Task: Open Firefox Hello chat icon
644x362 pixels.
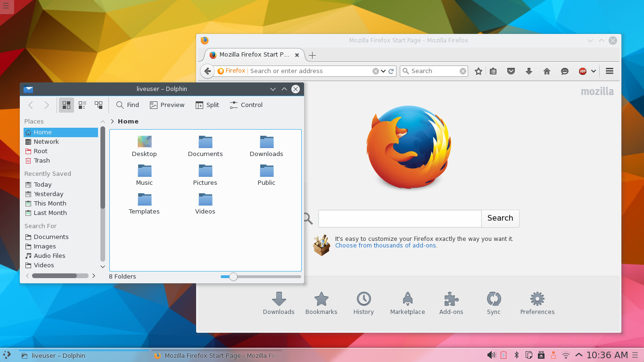Action: pos(565,71)
